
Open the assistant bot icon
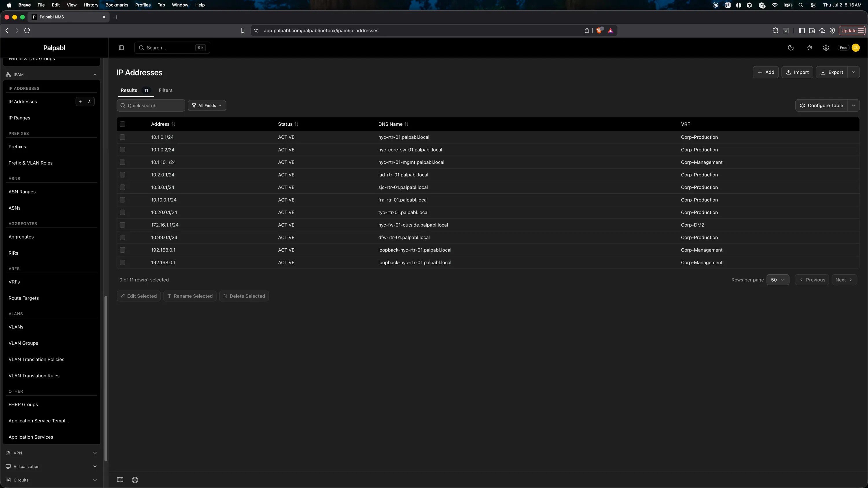pyautogui.click(x=809, y=47)
